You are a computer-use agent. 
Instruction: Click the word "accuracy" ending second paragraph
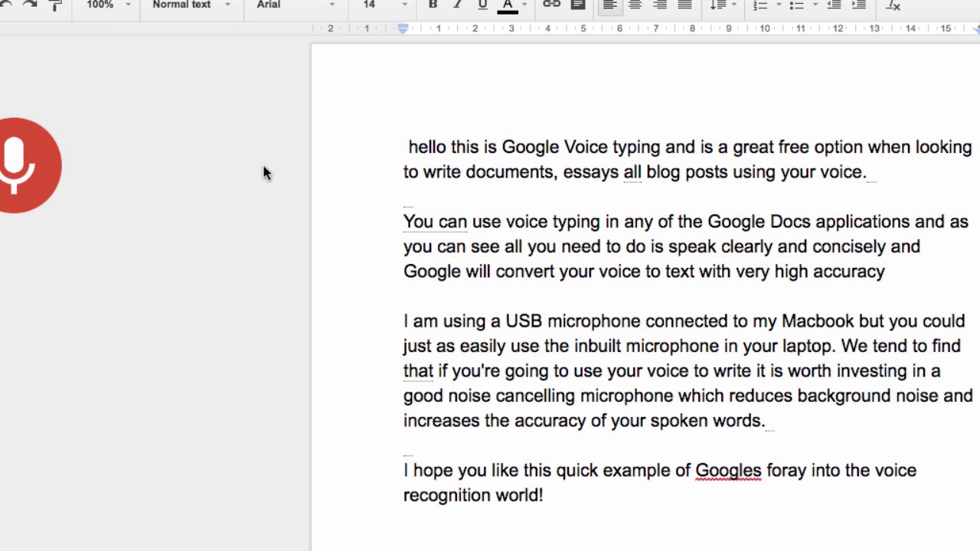tap(848, 272)
